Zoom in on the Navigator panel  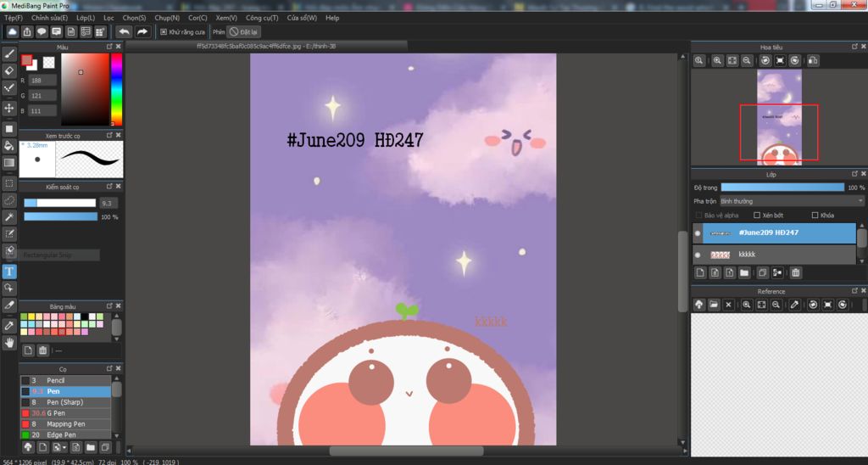pos(717,61)
